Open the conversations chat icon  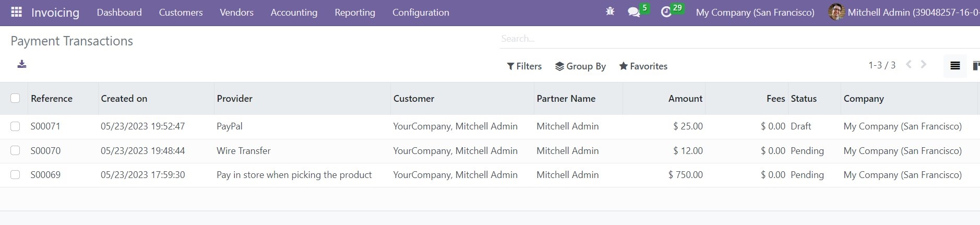click(x=634, y=12)
